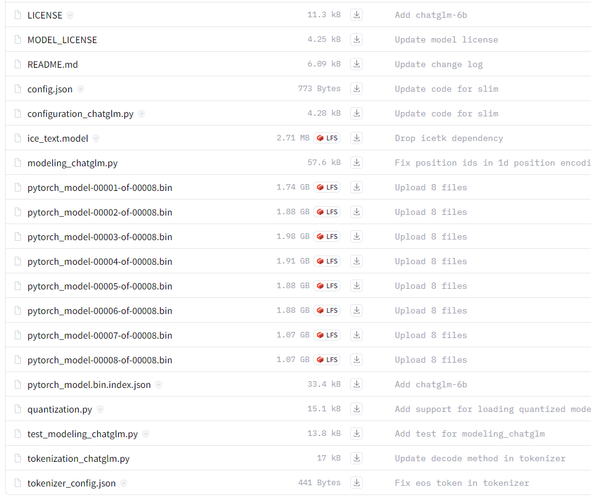This screenshot has height=500, width=591.
Task: Open commit 'Fix eos token in tokenizer'
Action: pos(462,483)
